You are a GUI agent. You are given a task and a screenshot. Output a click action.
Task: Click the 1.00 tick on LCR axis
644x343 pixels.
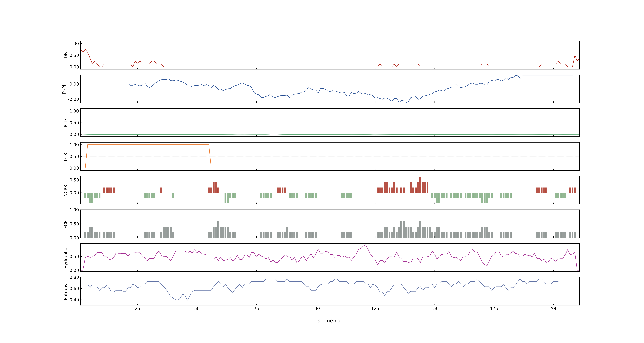pos(74,145)
